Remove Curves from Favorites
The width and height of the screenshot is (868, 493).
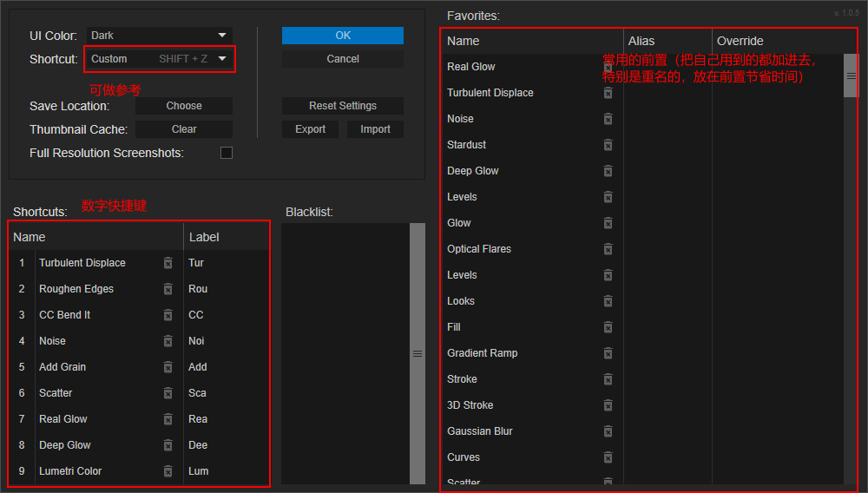[x=608, y=457]
